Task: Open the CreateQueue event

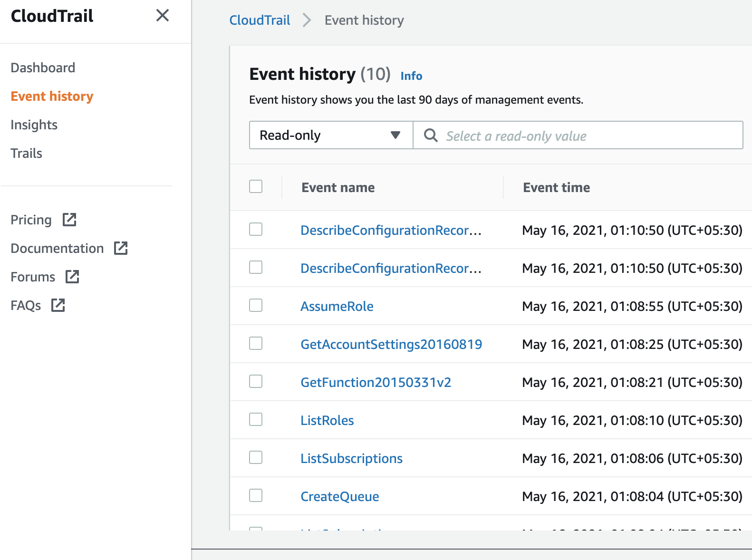Action: click(340, 496)
